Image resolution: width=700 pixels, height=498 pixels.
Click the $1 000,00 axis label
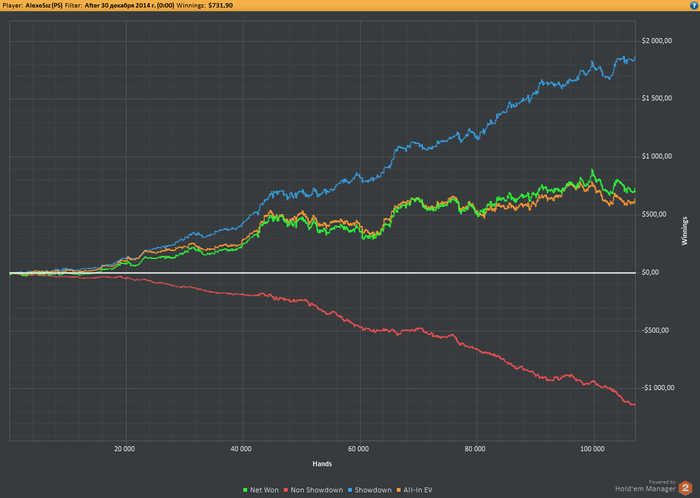tap(657, 157)
